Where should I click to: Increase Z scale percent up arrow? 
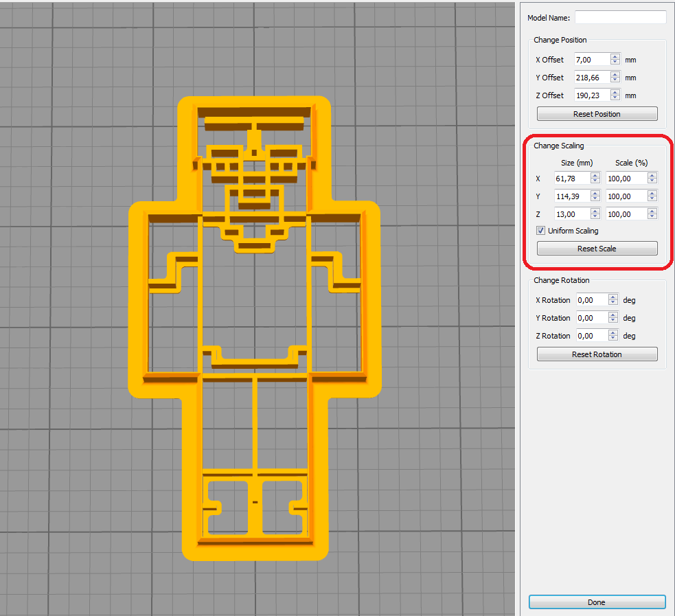click(x=652, y=211)
